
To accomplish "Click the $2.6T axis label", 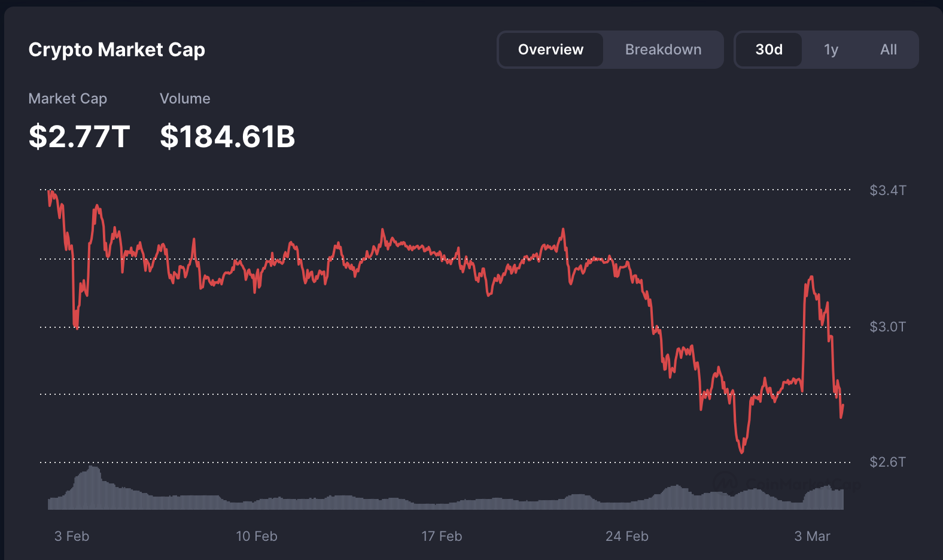I will tap(889, 462).
